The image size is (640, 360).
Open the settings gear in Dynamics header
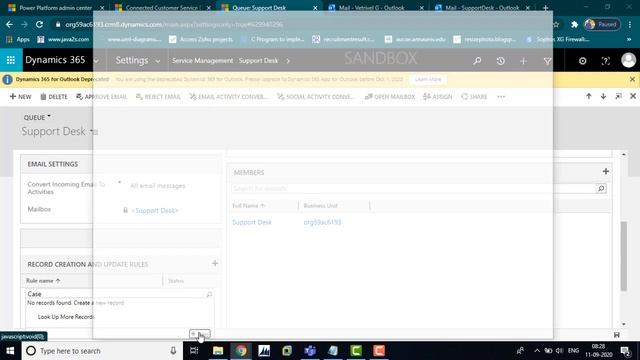click(582, 61)
